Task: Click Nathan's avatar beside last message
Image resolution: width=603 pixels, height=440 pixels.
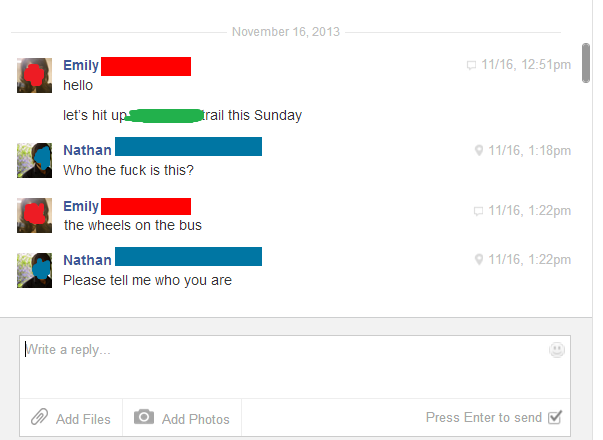Action: (34, 270)
